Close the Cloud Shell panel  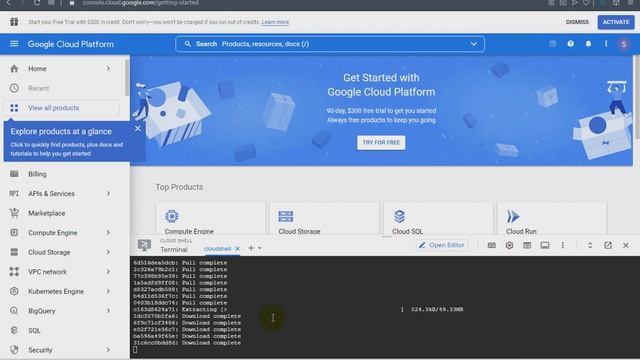click(x=626, y=245)
